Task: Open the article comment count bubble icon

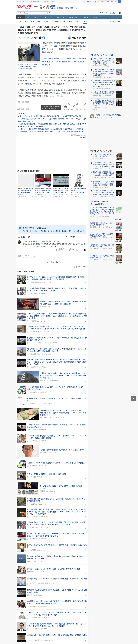Action: (x=32, y=38)
